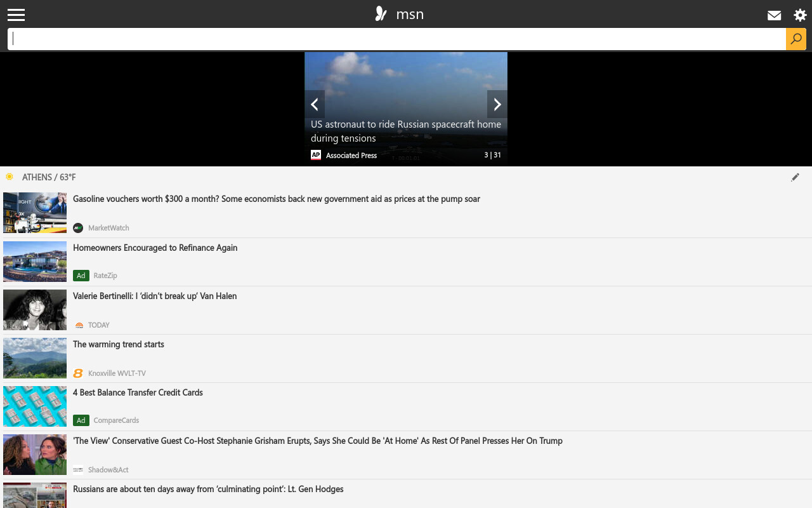Click the TODAY show rainbow icon
The width and height of the screenshot is (812, 508).
pos(79,325)
